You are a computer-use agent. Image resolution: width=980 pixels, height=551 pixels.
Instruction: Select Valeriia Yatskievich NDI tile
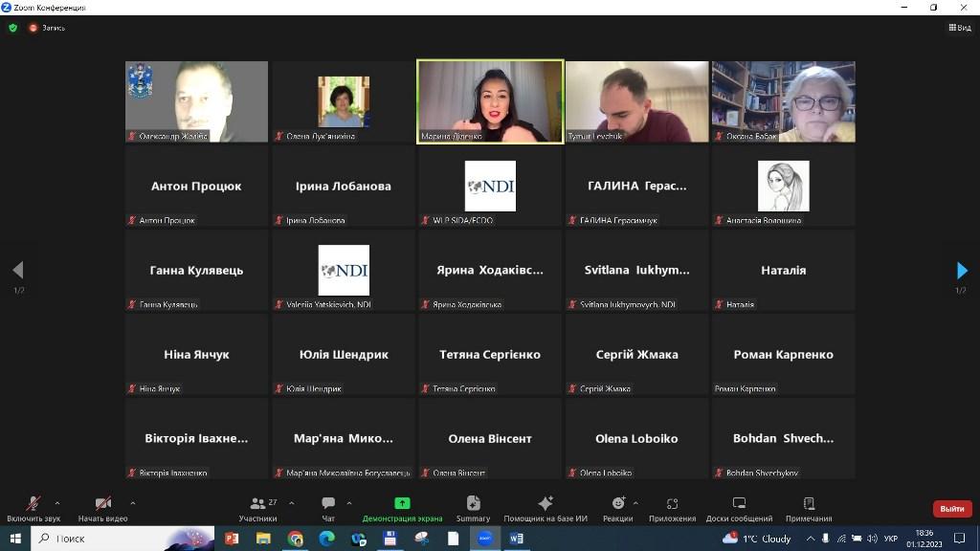click(x=344, y=270)
